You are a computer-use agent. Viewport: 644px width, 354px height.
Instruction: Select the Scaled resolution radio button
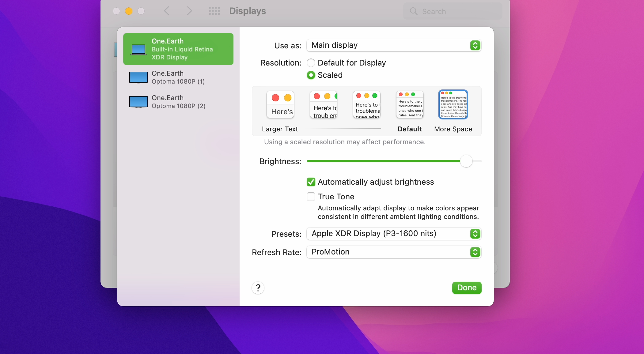click(311, 75)
